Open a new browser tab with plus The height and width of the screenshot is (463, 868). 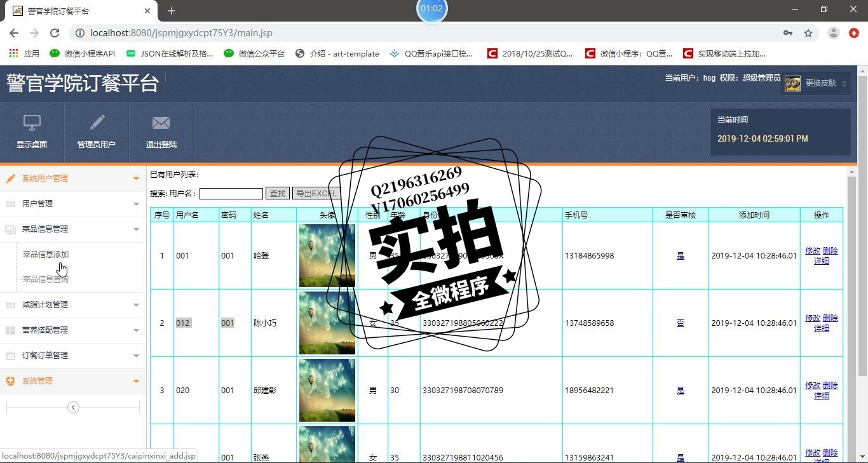[171, 11]
